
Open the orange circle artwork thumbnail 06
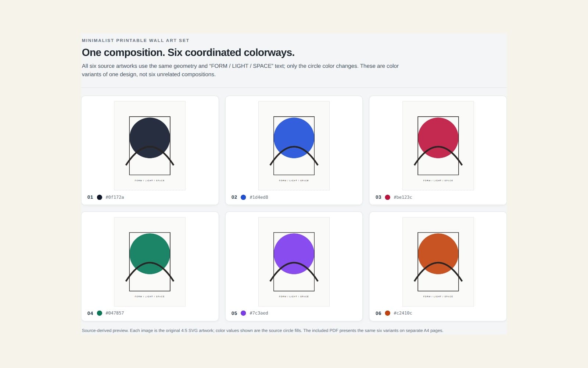tap(438, 262)
